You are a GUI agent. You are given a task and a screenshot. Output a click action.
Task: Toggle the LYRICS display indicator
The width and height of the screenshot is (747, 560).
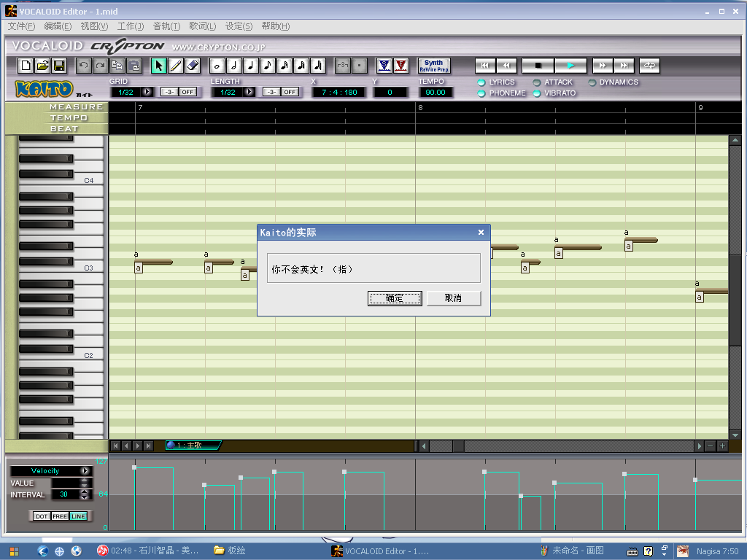coord(481,82)
